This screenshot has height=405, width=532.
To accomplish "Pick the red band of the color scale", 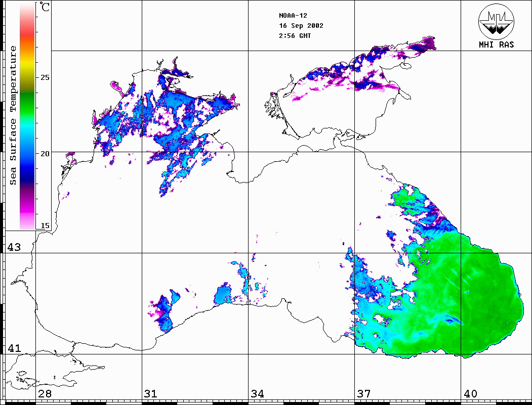I will point(27,30).
